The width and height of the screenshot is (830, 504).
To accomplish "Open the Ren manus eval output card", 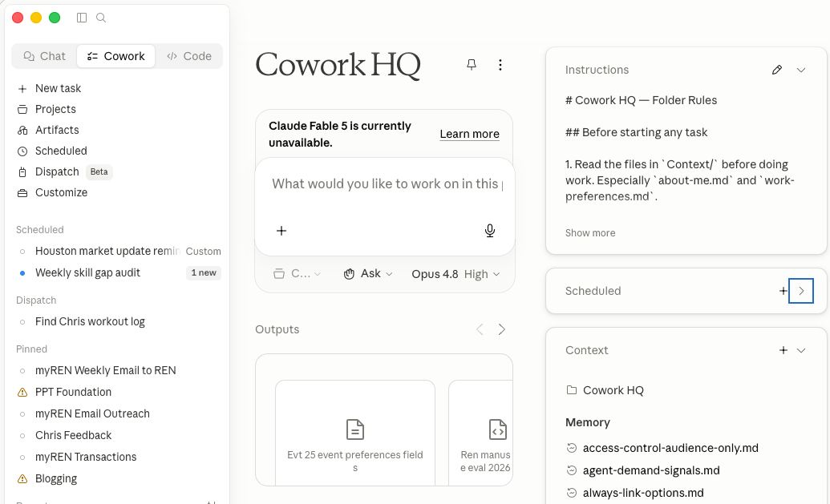I will pyautogui.click(x=480, y=433).
